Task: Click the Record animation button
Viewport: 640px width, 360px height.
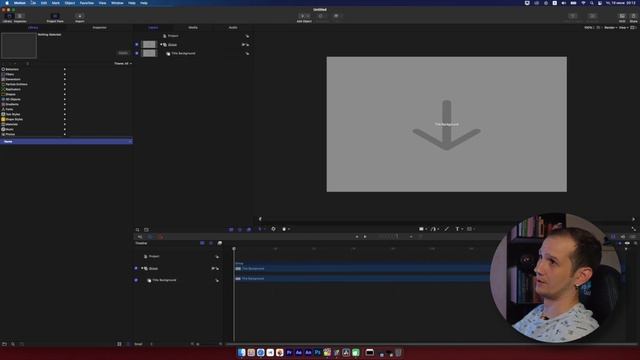Action: click(160, 237)
